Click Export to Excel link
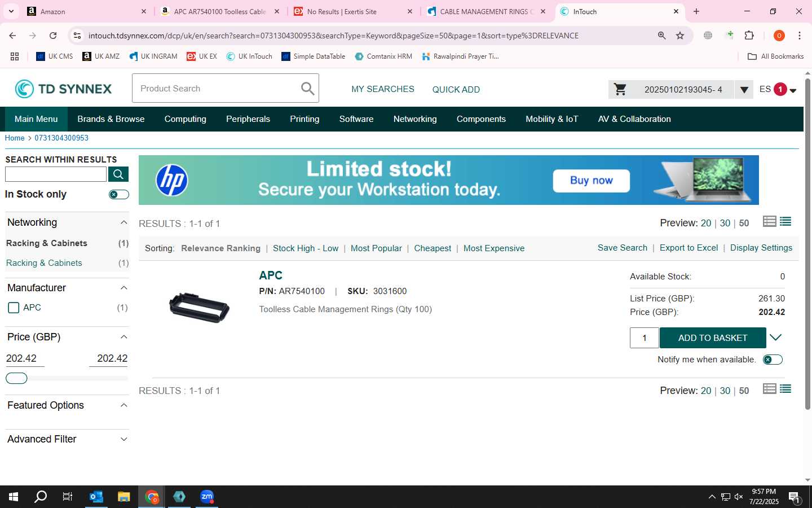The height and width of the screenshot is (508, 812). click(x=689, y=248)
